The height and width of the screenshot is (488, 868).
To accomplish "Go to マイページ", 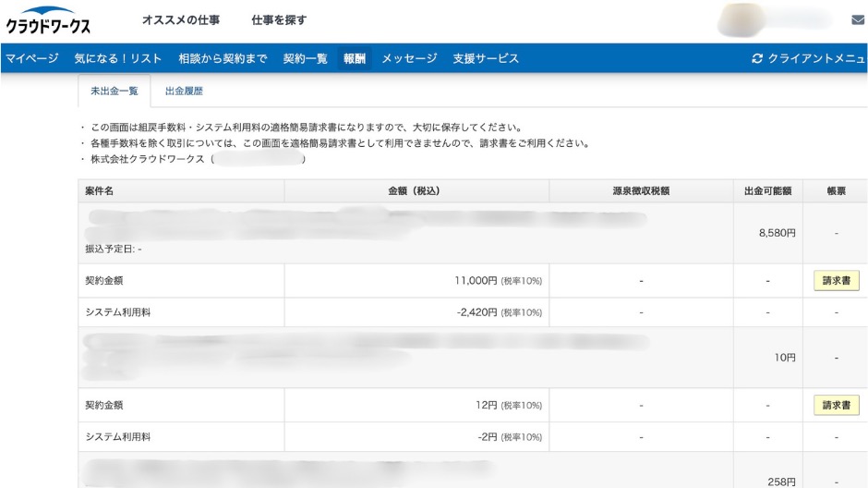I will point(33,58).
